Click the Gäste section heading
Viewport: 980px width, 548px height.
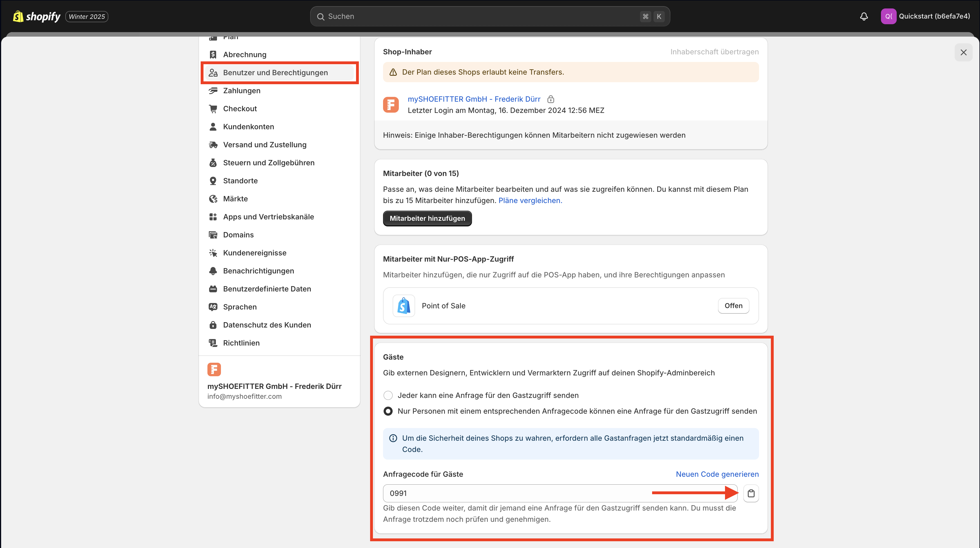tap(393, 357)
